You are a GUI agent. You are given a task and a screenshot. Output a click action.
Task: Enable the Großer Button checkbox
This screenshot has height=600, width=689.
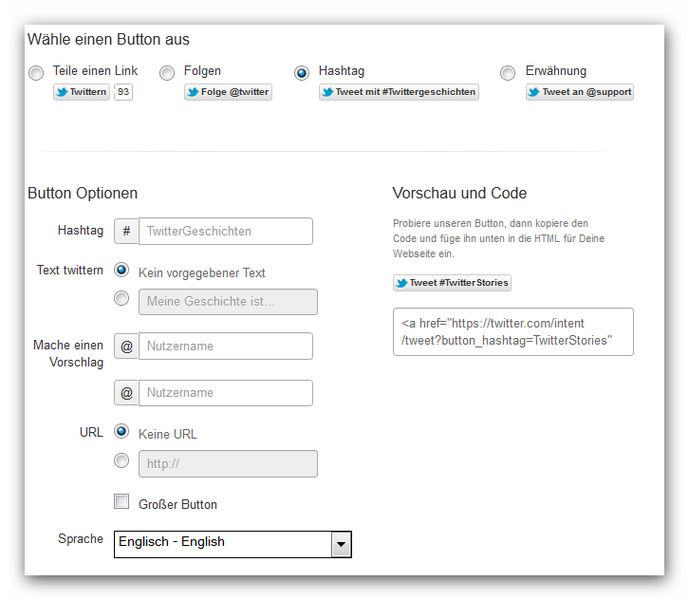[x=121, y=502]
